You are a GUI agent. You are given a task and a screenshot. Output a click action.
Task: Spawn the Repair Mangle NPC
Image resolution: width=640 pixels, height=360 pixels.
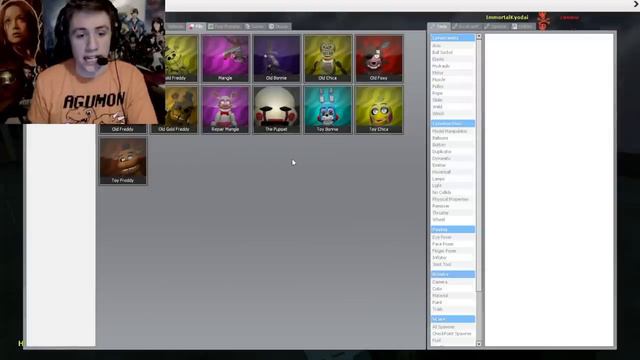(225, 110)
